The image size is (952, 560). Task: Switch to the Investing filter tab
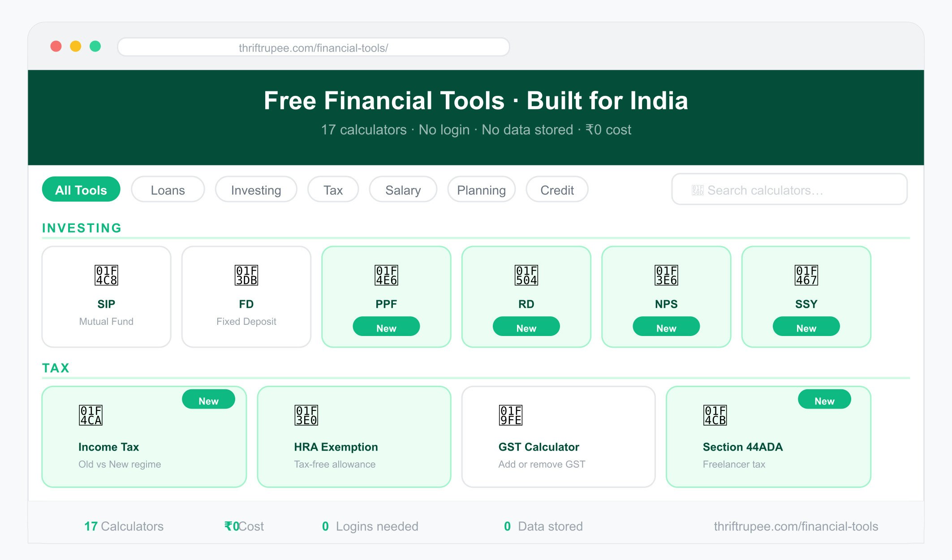point(256,190)
